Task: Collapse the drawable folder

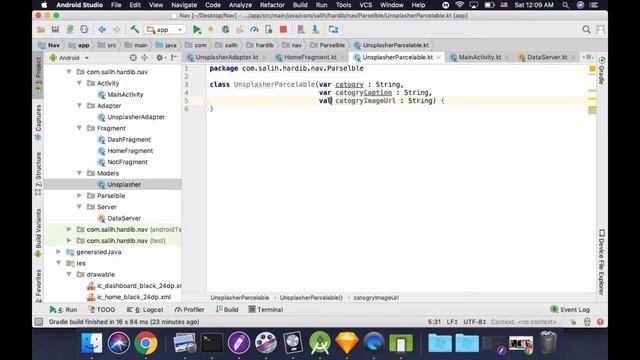Action: [x=69, y=274]
